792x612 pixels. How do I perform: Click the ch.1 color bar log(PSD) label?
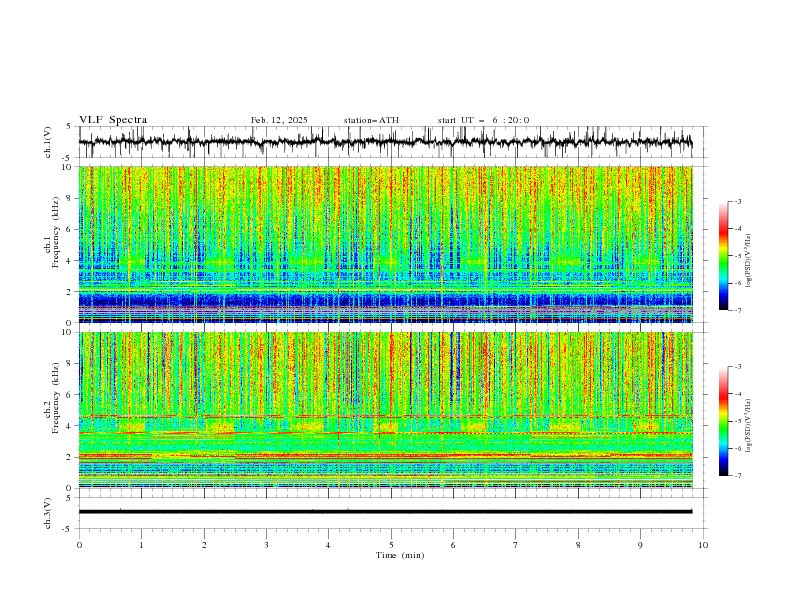tap(748, 261)
